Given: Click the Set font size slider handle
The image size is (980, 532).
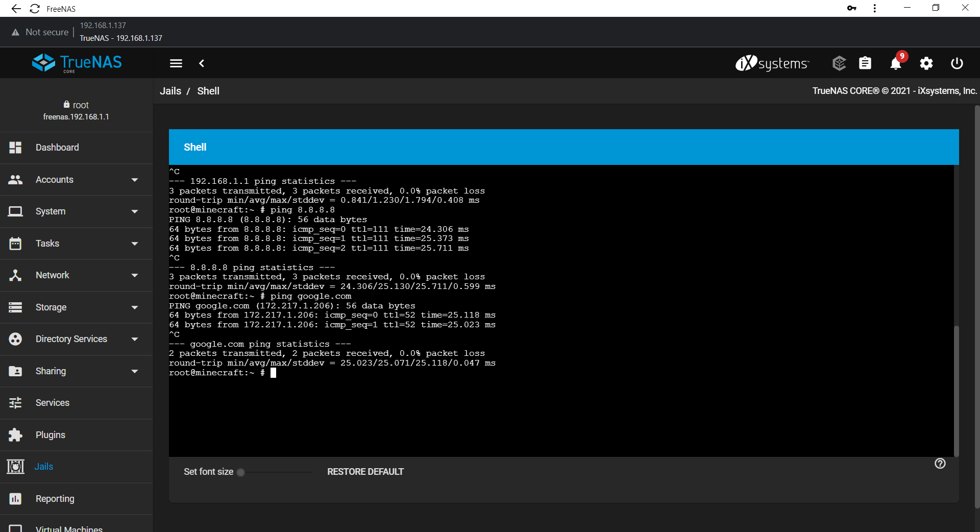Looking at the screenshot, I should [241, 472].
